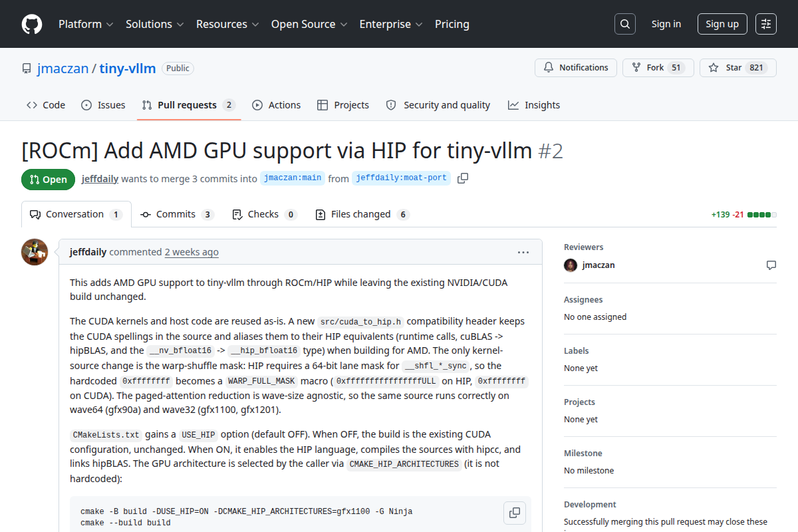Click the CMAKE_HIP_ARCHITECTURES code snippet
This screenshot has width=798, height=532.
(404, 464)
